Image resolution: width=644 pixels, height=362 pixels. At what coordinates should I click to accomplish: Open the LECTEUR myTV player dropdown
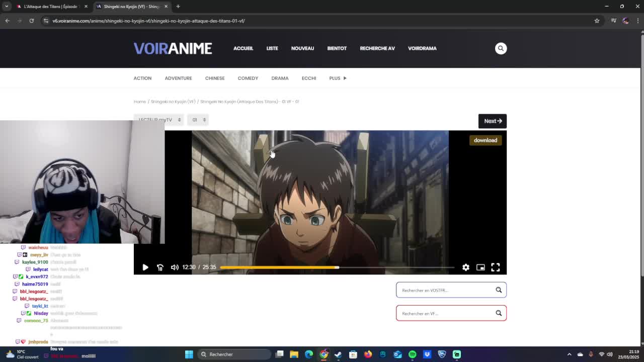tap(159, 120)
